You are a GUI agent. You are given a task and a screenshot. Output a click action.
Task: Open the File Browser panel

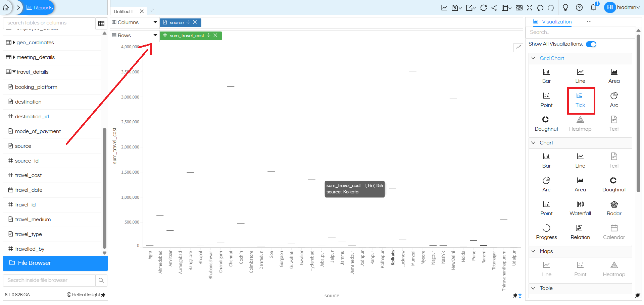55,263
